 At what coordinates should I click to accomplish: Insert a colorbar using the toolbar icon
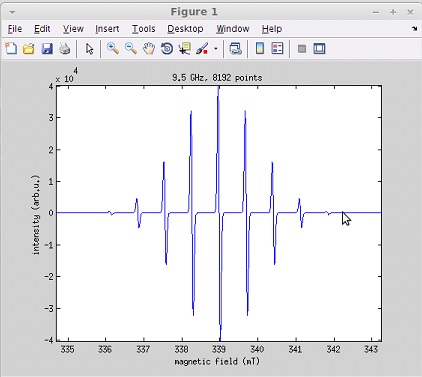pos(260,49)
